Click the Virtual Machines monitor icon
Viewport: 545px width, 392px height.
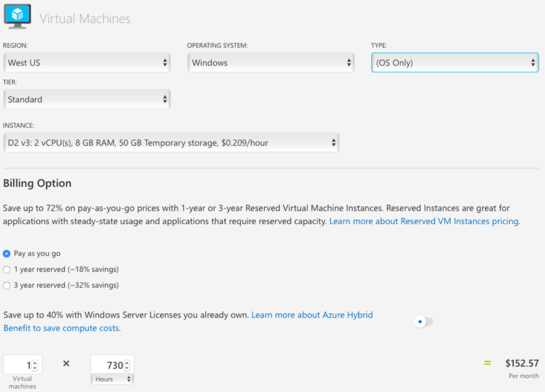pyautogui.click(x=18, y=16)
